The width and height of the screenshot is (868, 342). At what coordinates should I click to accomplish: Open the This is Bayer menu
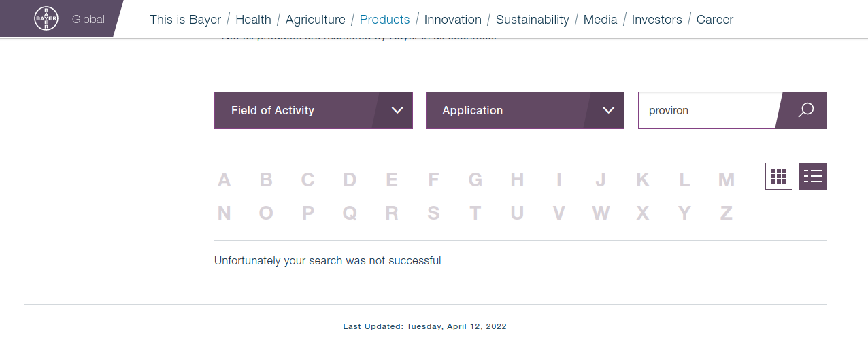click(185, 20)
